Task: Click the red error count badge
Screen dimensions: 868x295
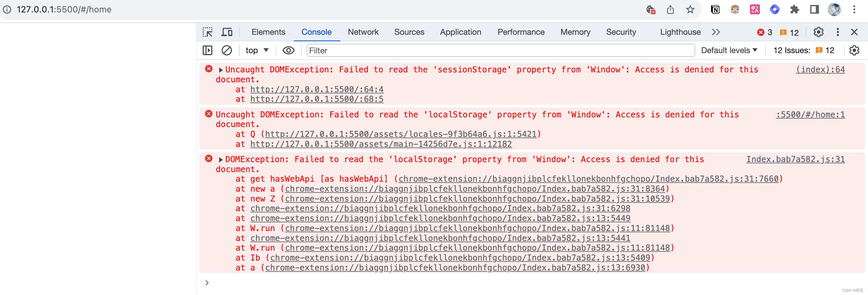Action: point(765,32)
